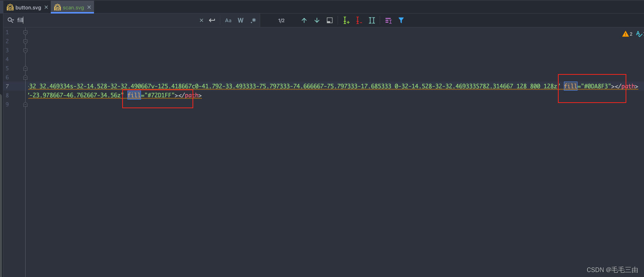The height and width of the screenshot is (277, 644).
Task: Unselect occurrence icon
Action: (x=359, y=20)
